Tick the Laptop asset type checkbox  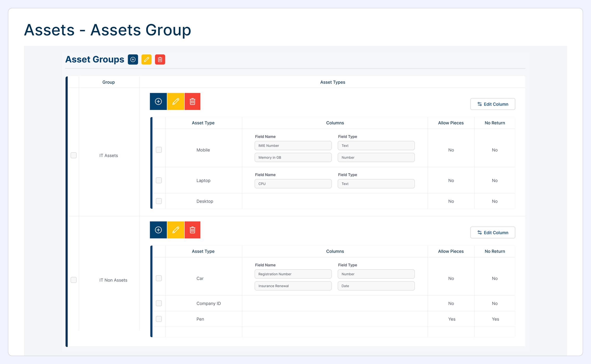(159, 180)
